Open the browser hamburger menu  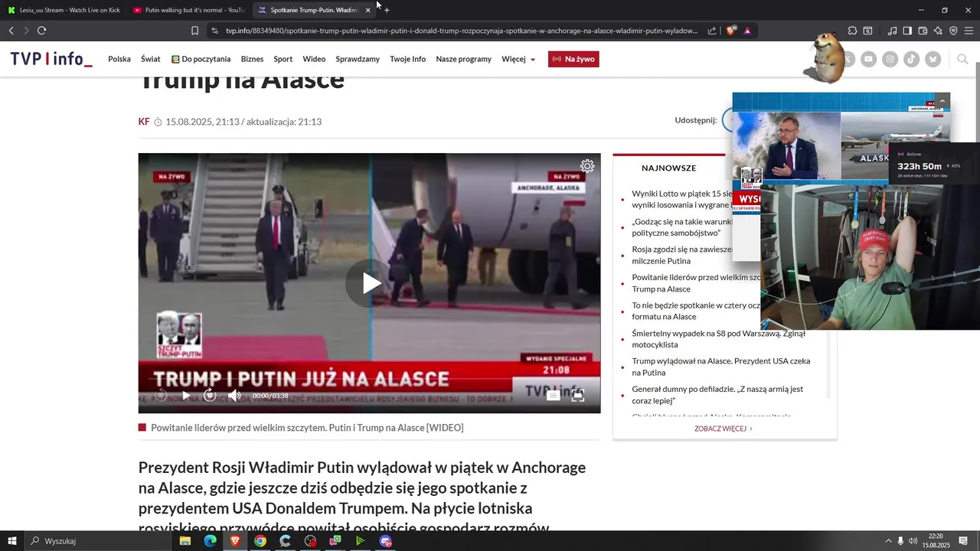[969, 31]
